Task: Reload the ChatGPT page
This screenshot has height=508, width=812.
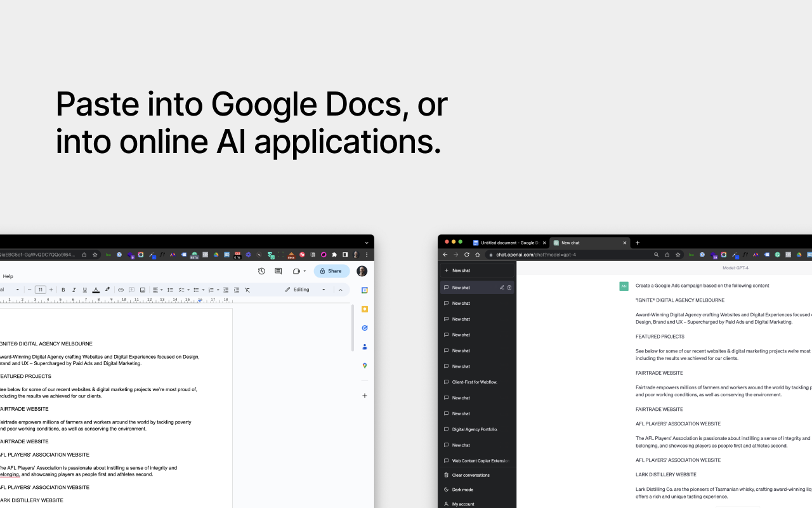Action: click(467, 255)
